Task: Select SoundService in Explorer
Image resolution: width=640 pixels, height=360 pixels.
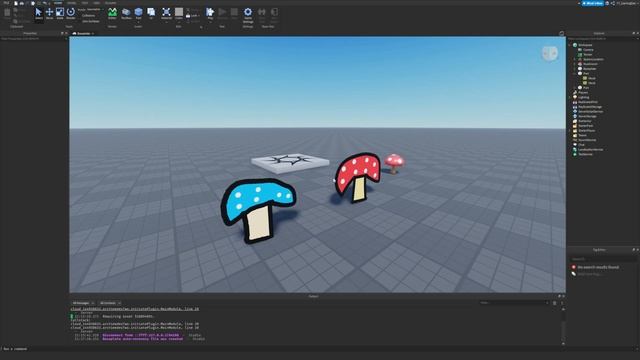Action: [x=587, y=140]
